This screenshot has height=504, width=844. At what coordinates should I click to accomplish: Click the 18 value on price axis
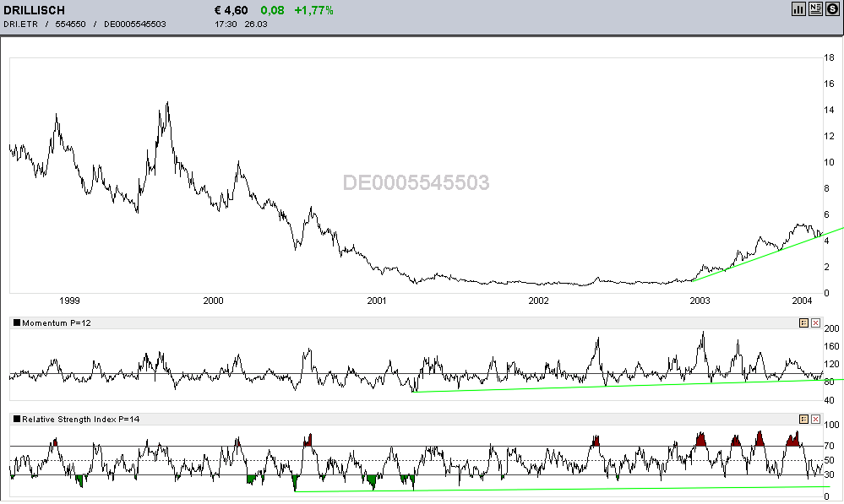(x=829, y=57)
